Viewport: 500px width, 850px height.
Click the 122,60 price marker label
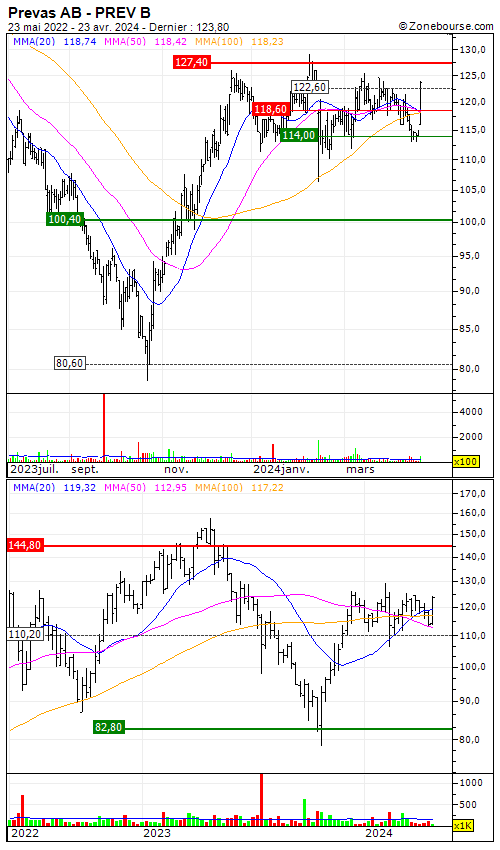point(310,87)
